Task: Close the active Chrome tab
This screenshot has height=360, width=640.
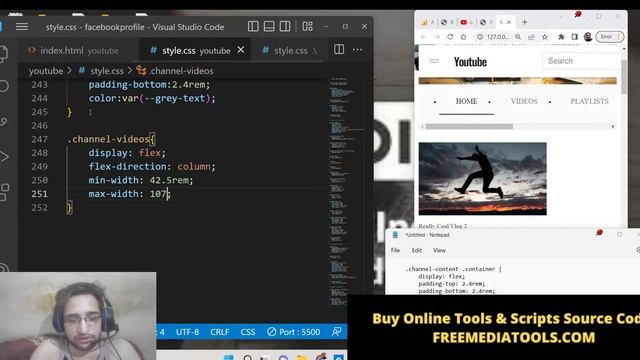Action: pyautogui.click(x=509, y=22)
